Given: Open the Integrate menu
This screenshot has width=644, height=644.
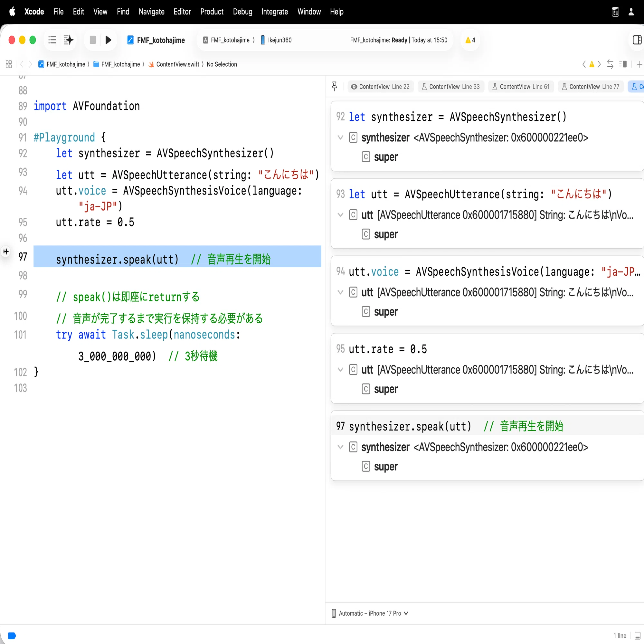Looking at the screenshot, I should 274,12.
